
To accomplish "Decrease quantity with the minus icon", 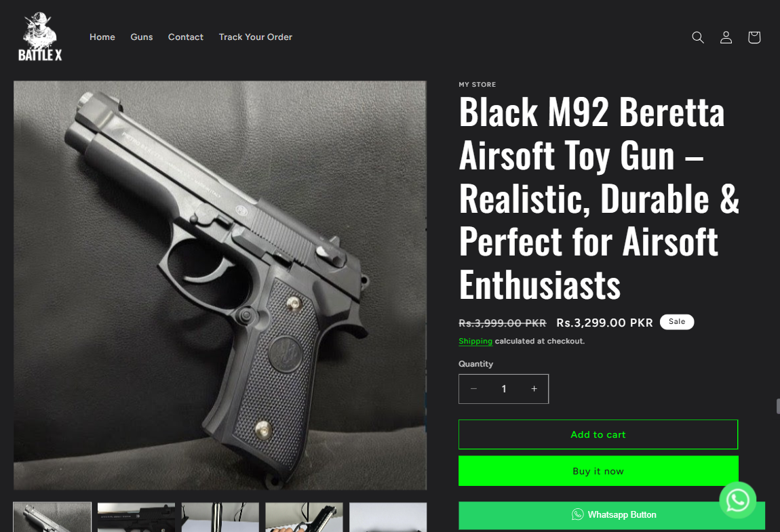I will point(473,389).
